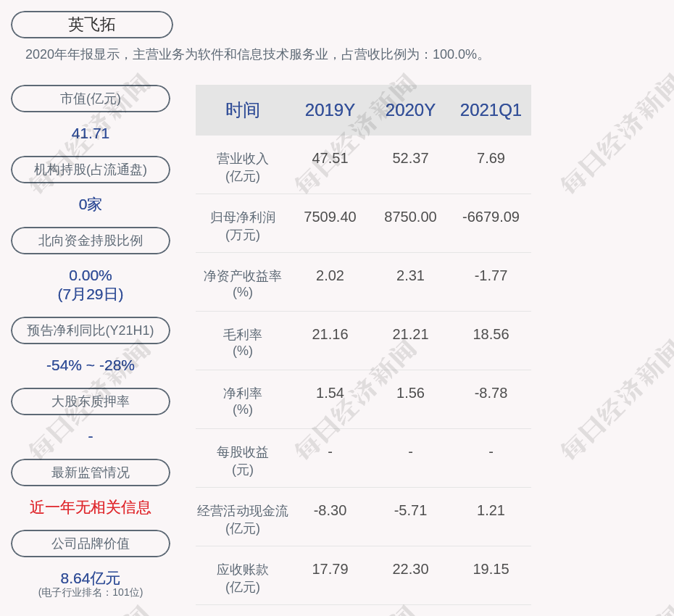Screen dimensions: 674x616
Task: Click the 净利率(%) row label
Action: coord(243,401)
